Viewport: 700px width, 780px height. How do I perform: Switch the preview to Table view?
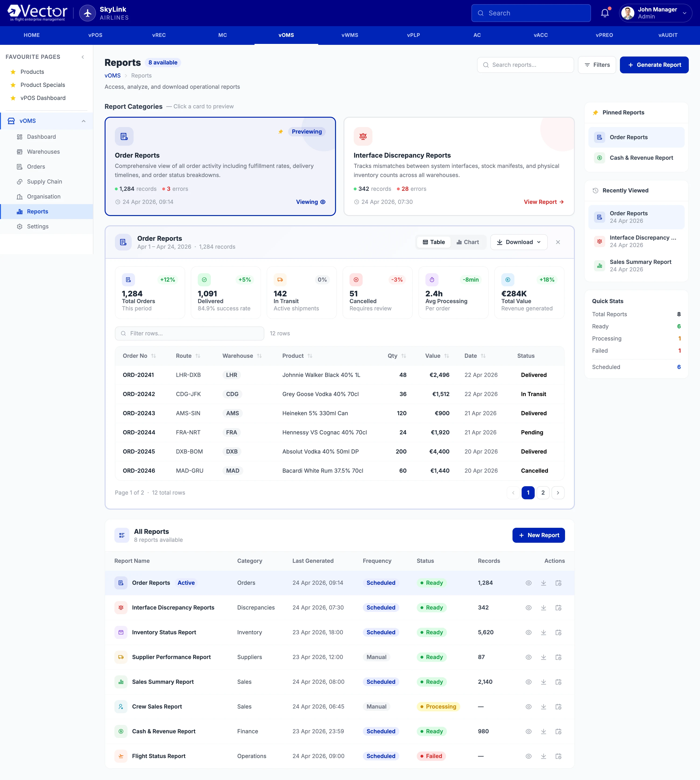pos(433,242)
